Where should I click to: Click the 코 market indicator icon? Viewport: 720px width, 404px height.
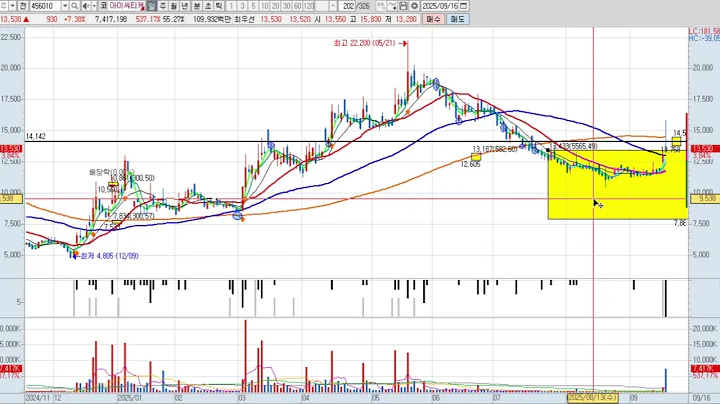[x=103, y=6]
